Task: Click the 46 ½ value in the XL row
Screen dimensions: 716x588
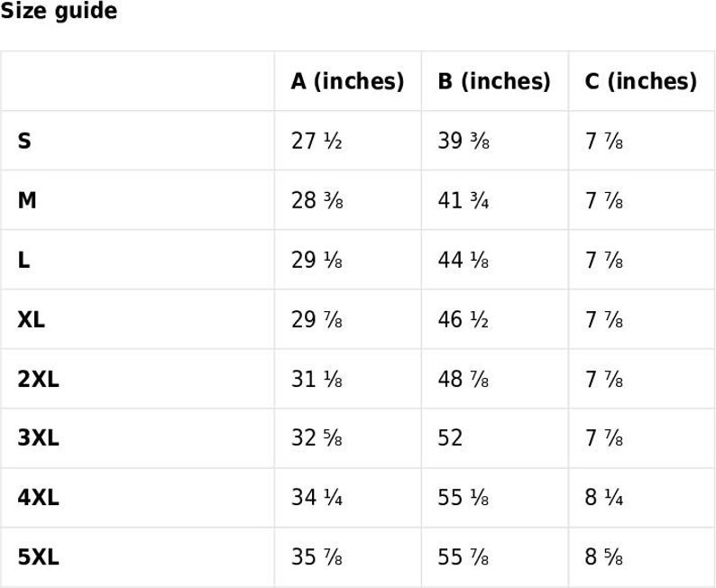Action: pyautogui.click(x=463, y=319)
